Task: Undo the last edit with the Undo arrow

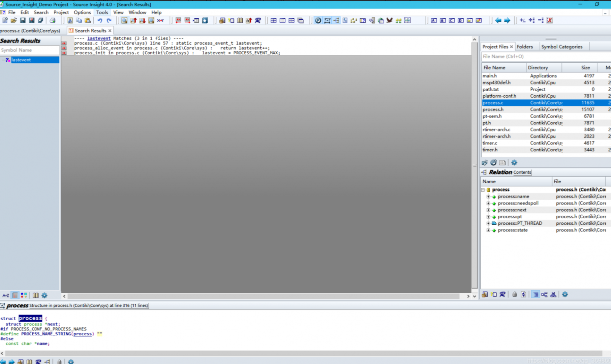Action: [100, 21]
